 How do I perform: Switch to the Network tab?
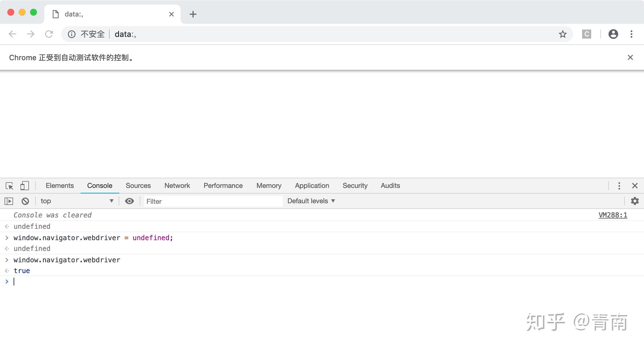point(177,186)
